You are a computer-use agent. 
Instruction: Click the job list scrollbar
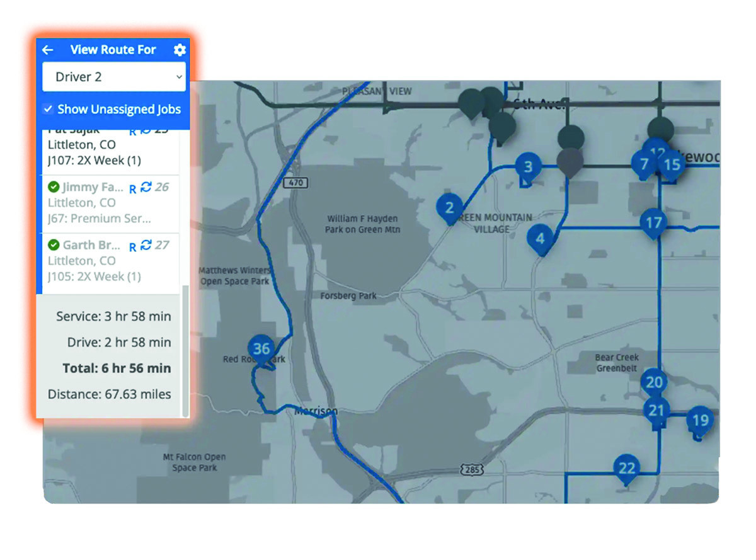[x=185, y=346]
